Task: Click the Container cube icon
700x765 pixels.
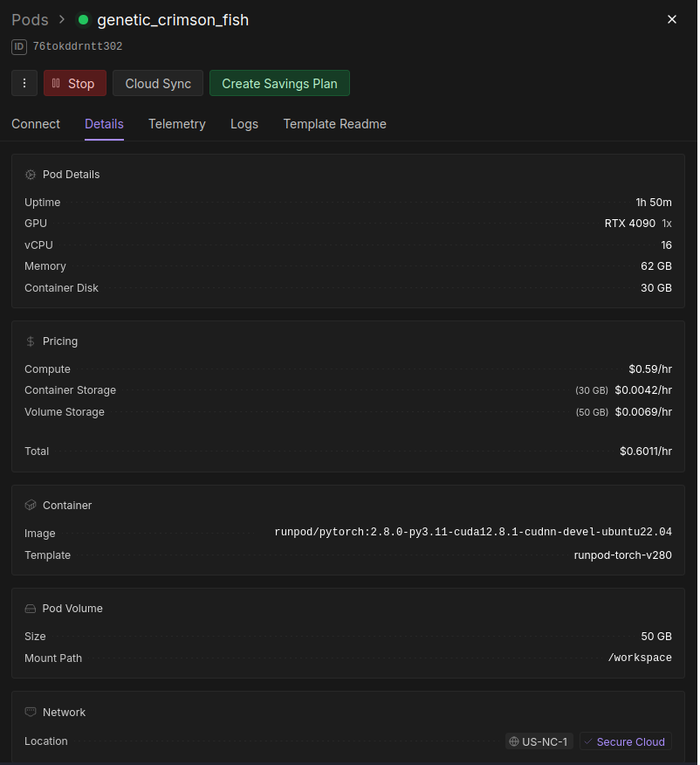Action: (31, 506)
